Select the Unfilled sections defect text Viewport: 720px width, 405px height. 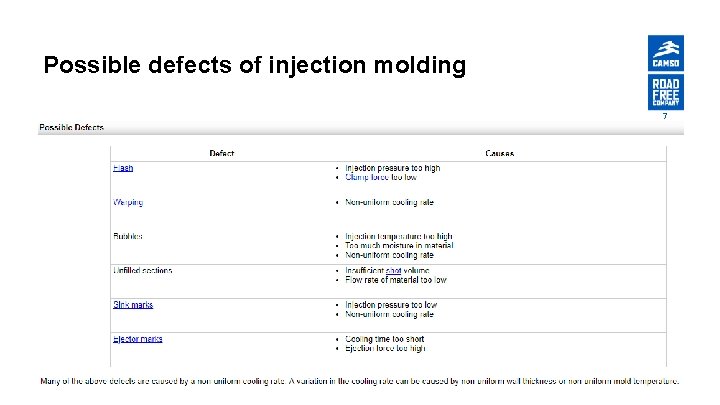tap(143, 271)
